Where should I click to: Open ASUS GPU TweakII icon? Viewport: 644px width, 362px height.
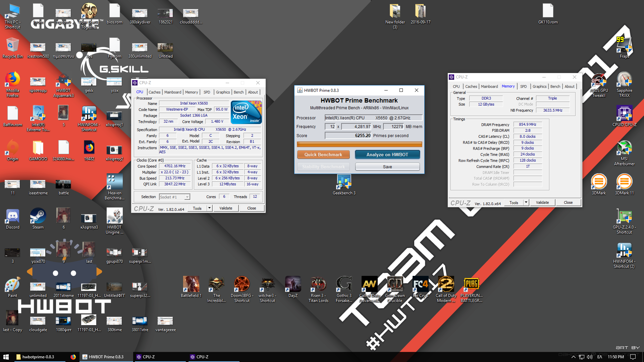[x=599, y=84]
